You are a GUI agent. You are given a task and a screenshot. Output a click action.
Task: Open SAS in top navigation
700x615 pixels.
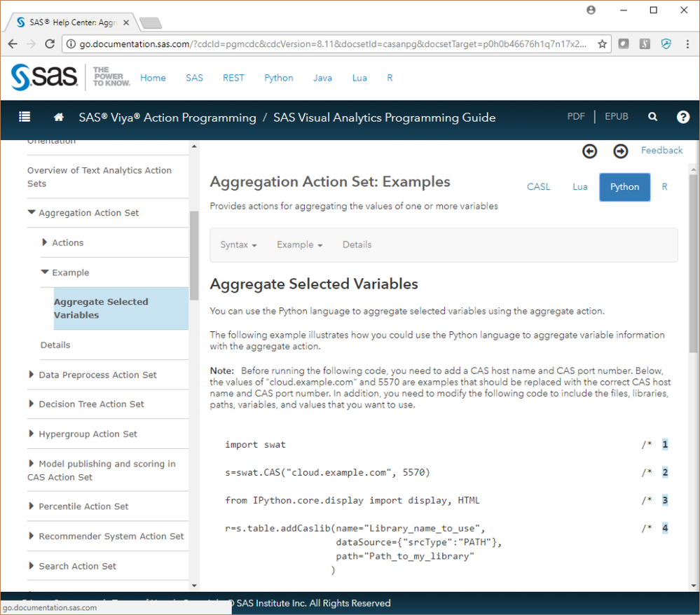click(x=194, y=78)
